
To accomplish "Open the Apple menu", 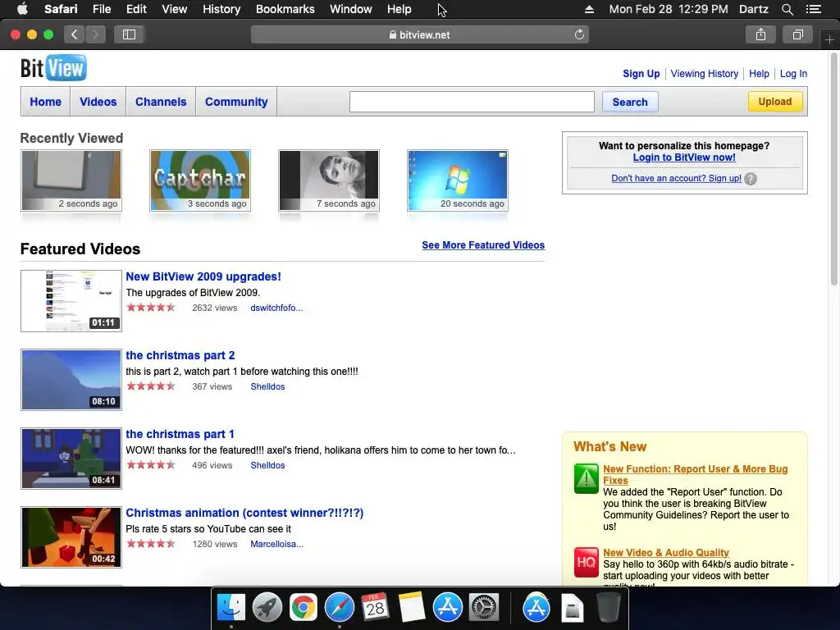I will [x=22, y=9].
